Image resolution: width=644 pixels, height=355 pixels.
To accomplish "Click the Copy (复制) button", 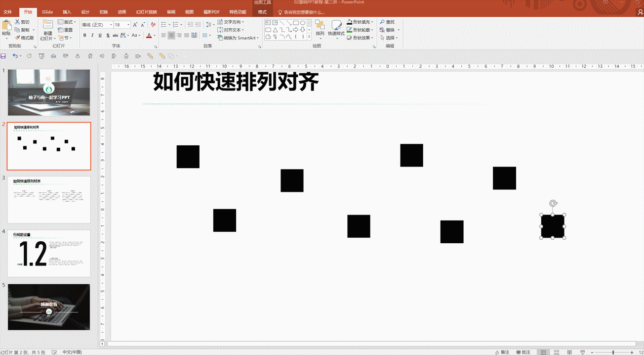I will tap(22, 30).
